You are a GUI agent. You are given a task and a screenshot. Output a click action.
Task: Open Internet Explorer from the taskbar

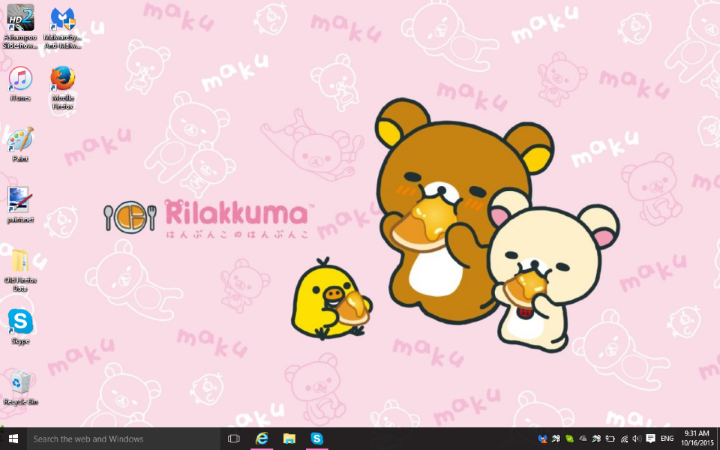click(x=262, y=439)
